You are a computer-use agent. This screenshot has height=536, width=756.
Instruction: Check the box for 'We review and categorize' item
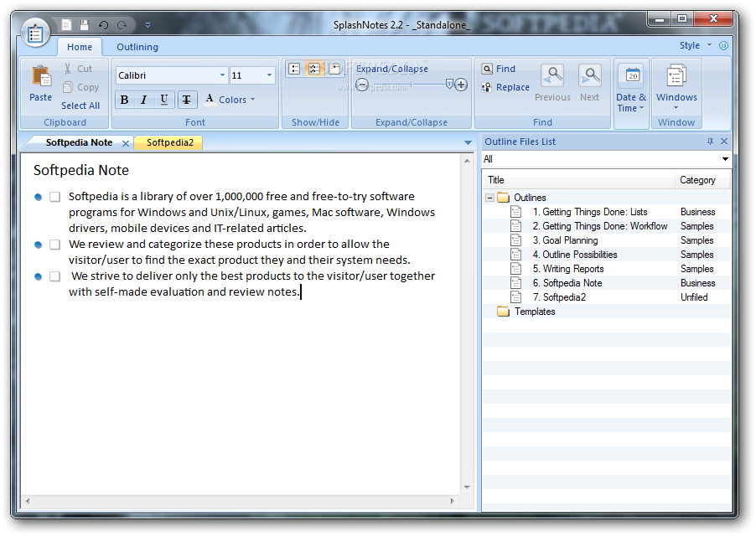(x=55, y=245)
